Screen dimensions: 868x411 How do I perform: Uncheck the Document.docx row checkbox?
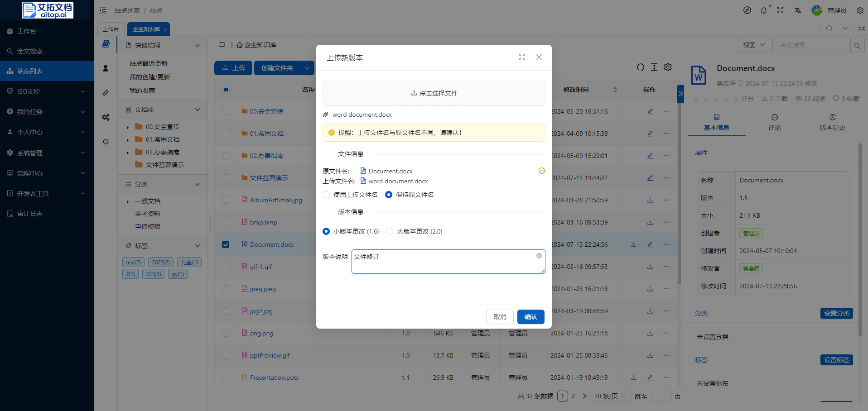point(226,244)
